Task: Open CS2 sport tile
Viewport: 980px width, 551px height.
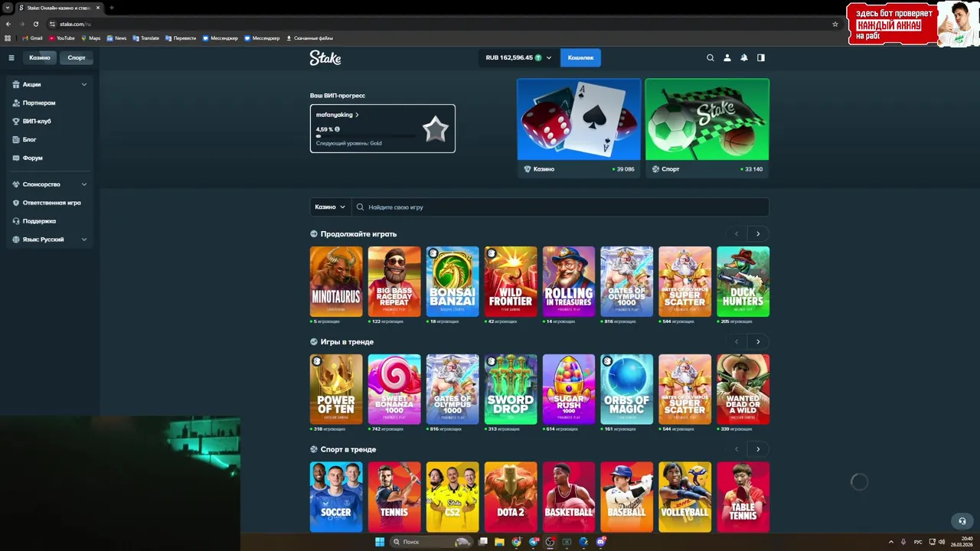Action: [x=452, y=497]
